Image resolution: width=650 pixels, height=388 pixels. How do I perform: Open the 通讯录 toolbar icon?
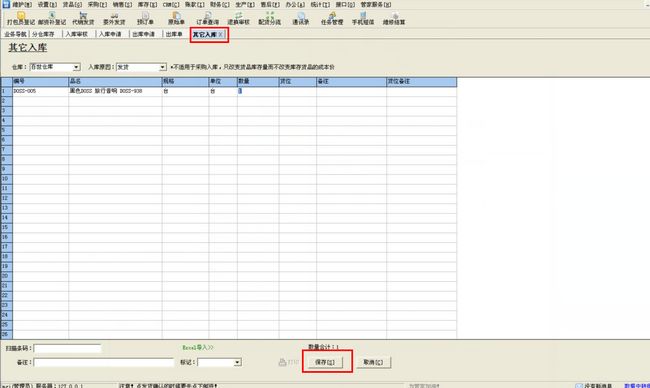pos(301,19)
